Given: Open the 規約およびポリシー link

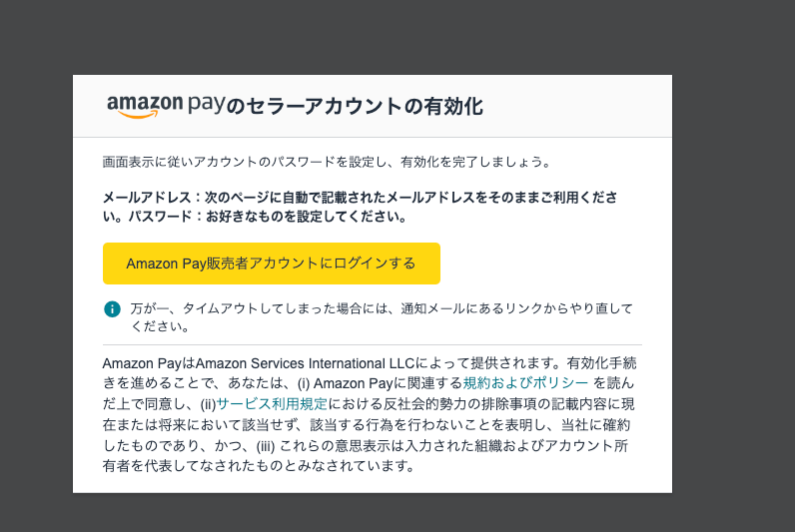Looking at the screenshot, I should coord(525,382).
